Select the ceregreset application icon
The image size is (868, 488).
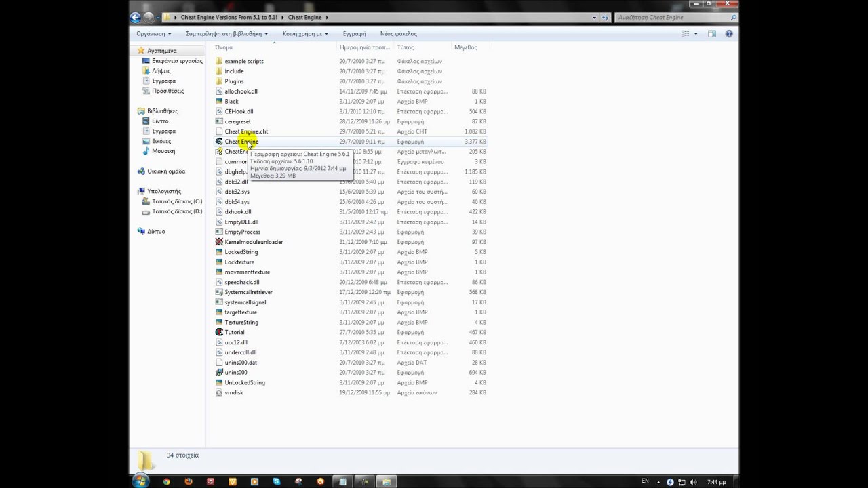coord(219,121)
